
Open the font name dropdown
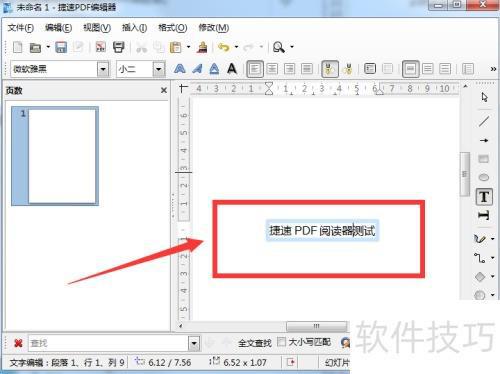pos(103,69)
